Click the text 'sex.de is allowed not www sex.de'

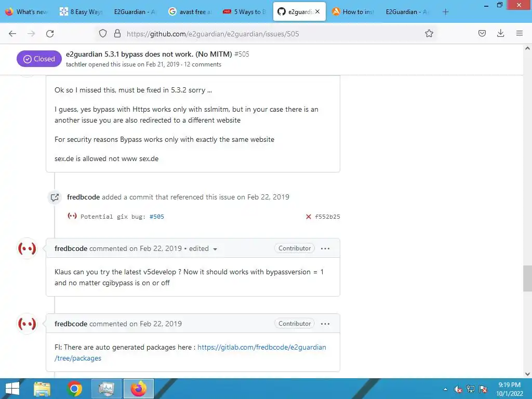coord(107,159)
